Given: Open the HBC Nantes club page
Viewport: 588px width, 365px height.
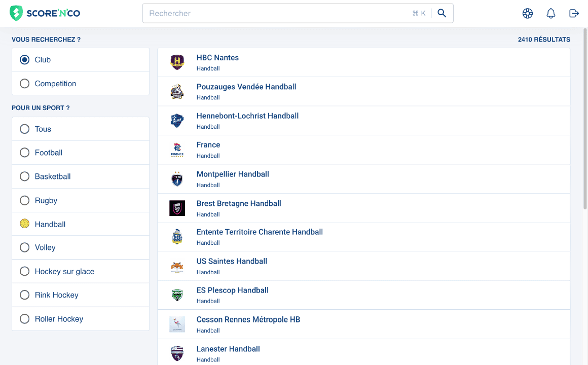Looking at the screenshot, I should point(217,57).
